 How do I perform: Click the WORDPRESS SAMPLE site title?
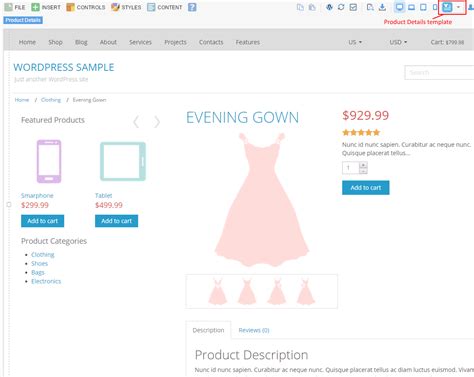[64, 67]
